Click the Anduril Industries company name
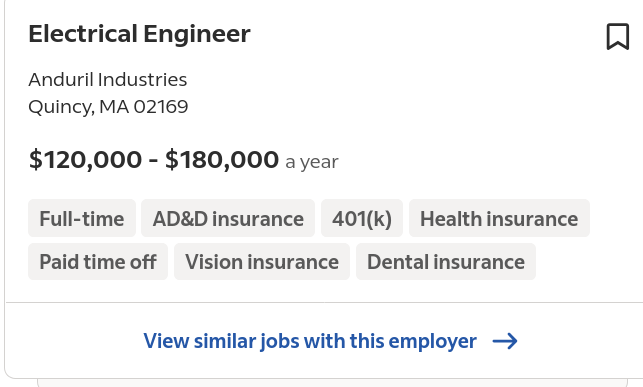Viewport: 643px width, 387px height. 107,80
